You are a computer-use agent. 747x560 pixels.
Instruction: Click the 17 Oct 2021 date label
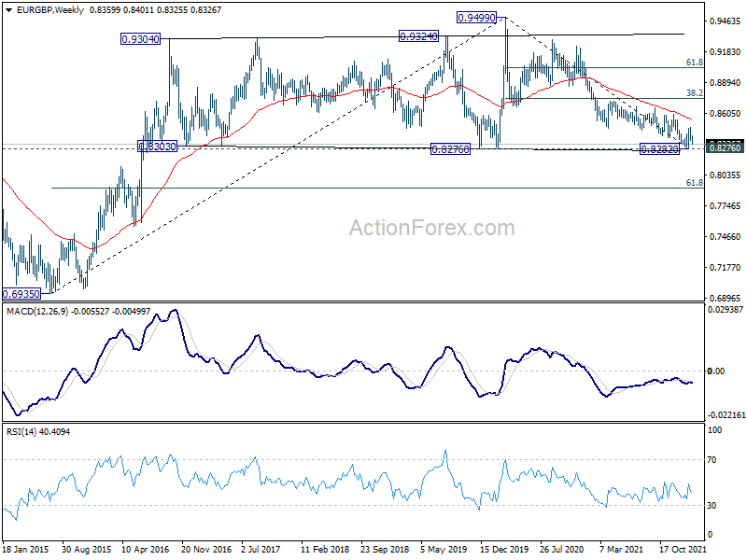coord(683,549)
